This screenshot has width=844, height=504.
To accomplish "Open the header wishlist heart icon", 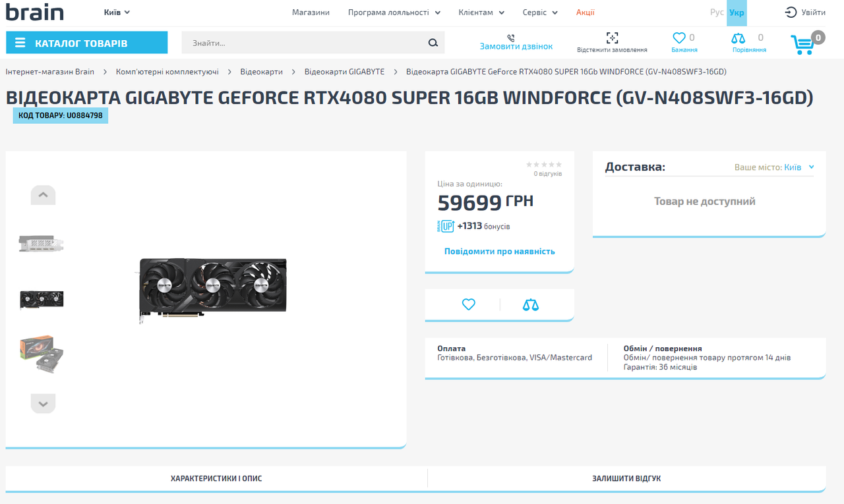I will point(678,38).
